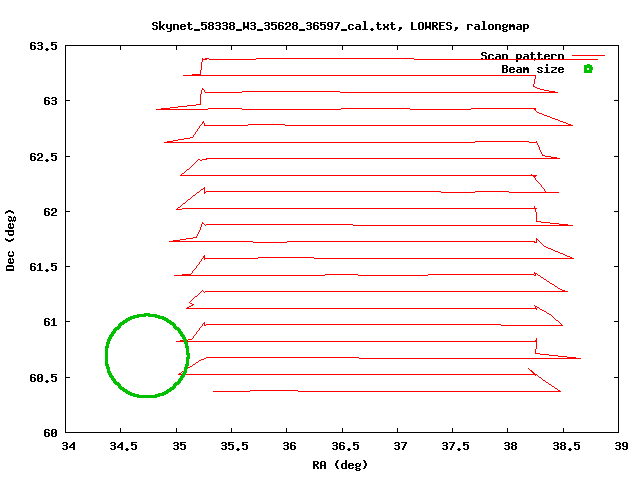Click the green beam size legend marker

(x=588, y=69)
